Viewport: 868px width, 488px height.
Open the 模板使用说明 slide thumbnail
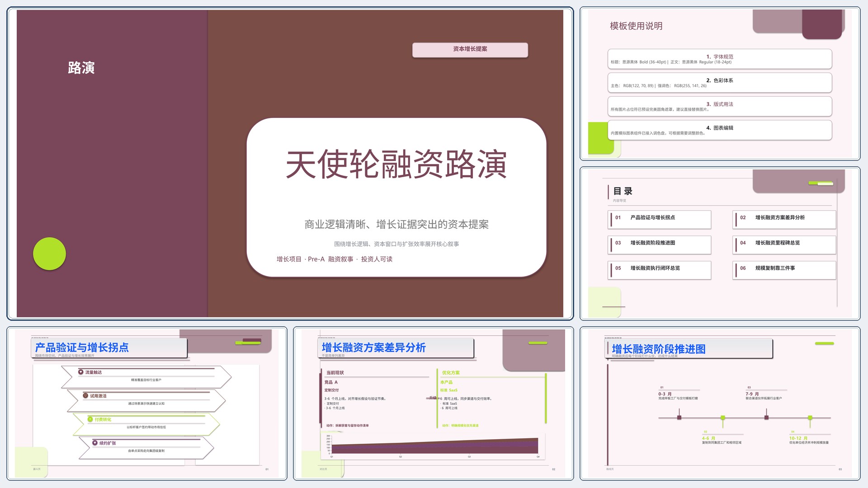coord(720,84)
